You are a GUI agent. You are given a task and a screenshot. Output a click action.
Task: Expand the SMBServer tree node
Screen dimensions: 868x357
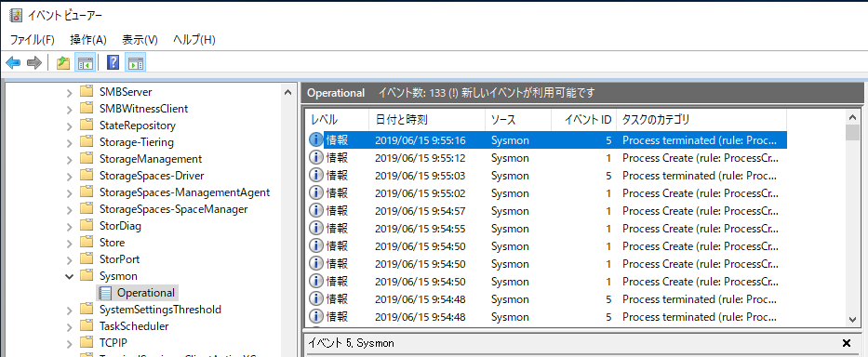coord(69,92)
